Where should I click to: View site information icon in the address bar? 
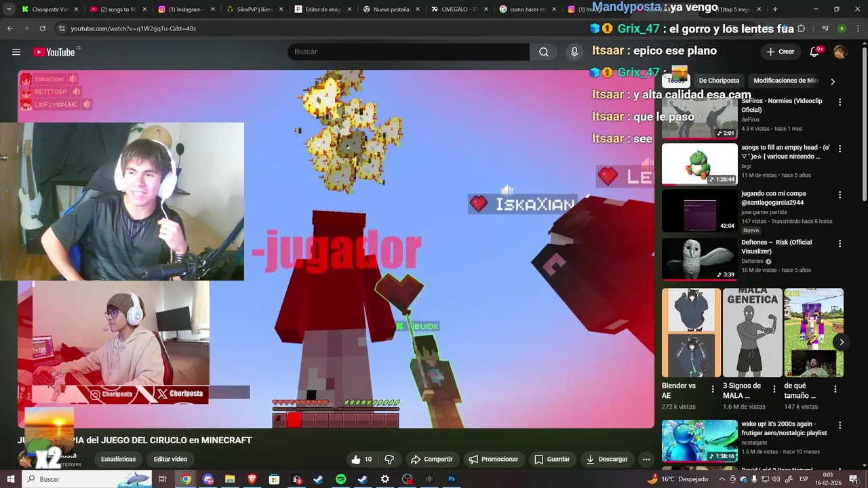62,28
